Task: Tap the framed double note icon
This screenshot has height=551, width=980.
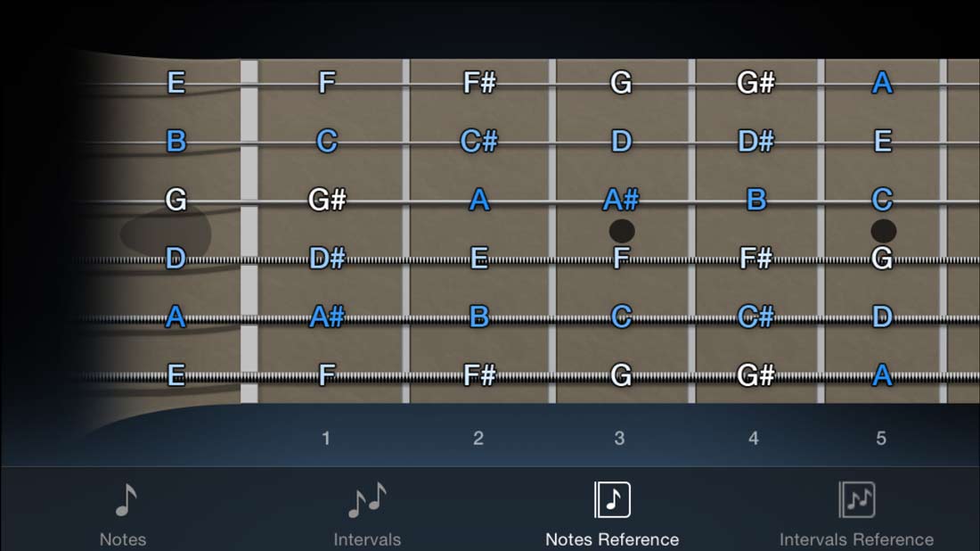Action: [856, 499]
